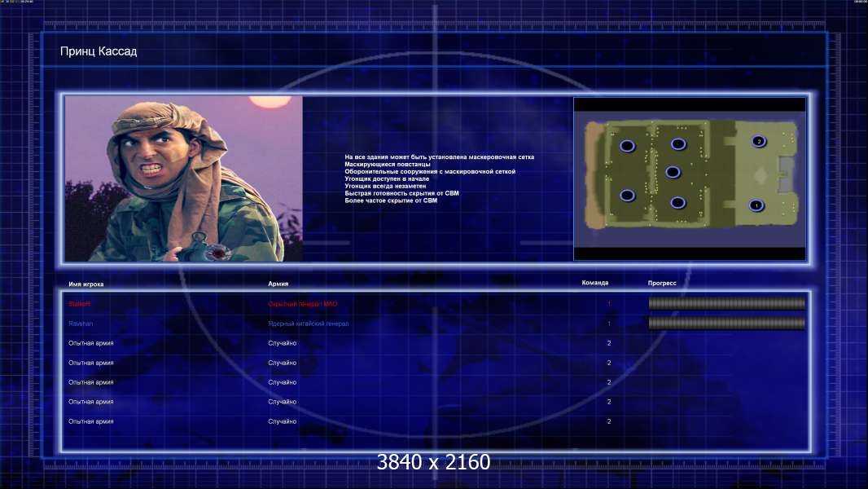Viewport: 868px width, 489px height.
Task: Click the line 'Маскирующиеся повстанцы'
Action: click(x=388, y=165)
